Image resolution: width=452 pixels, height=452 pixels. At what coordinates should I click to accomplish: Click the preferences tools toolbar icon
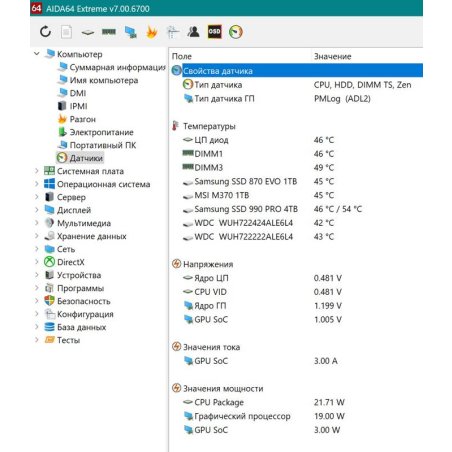(173, 32)
